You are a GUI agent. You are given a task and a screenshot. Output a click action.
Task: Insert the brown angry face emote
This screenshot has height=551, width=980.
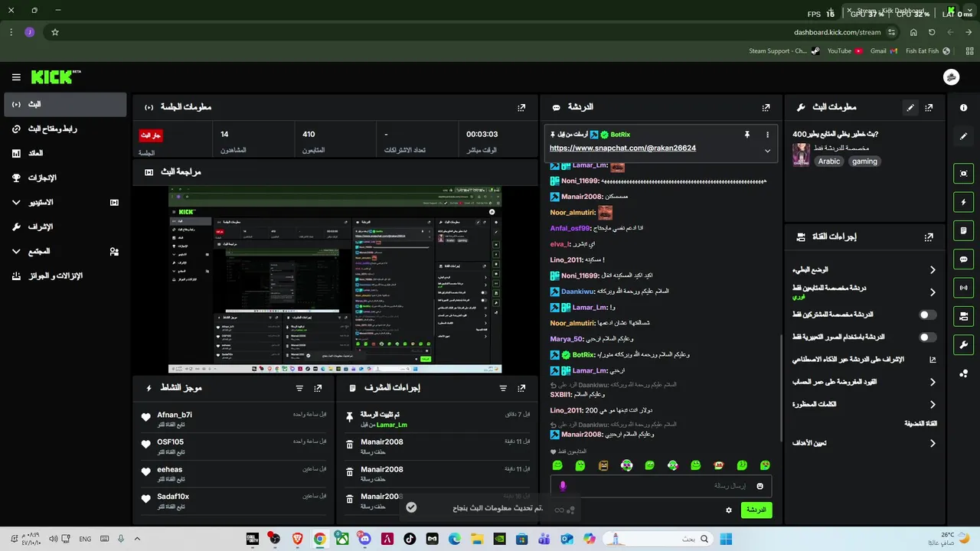click(x=603, y=465)
